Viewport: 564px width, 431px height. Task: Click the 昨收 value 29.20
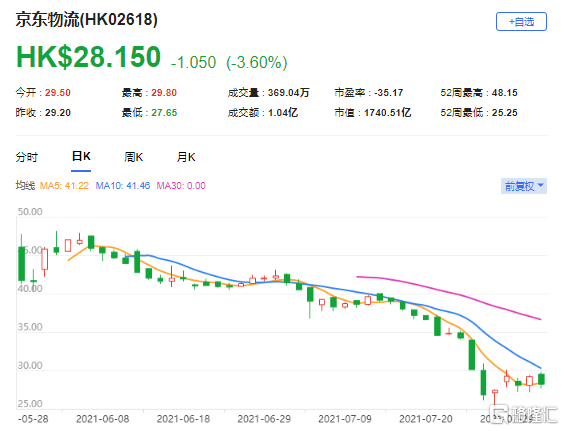point(58,113)
